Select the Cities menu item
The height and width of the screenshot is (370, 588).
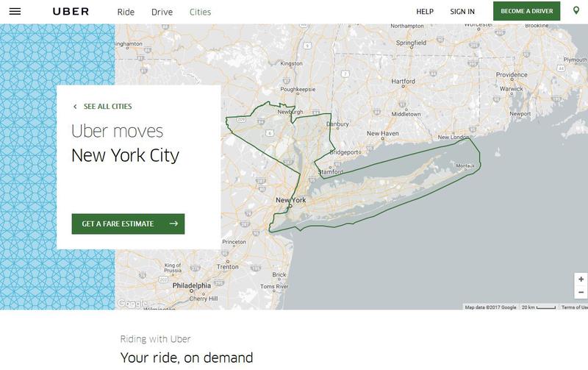[200, 12]
